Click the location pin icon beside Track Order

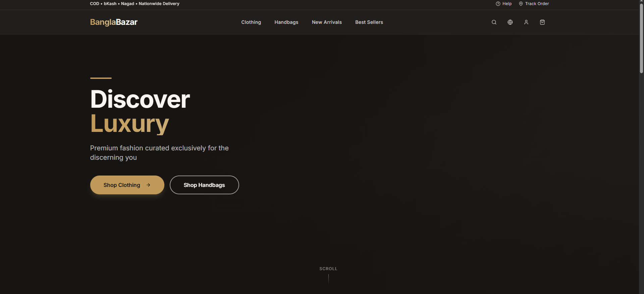521,4
